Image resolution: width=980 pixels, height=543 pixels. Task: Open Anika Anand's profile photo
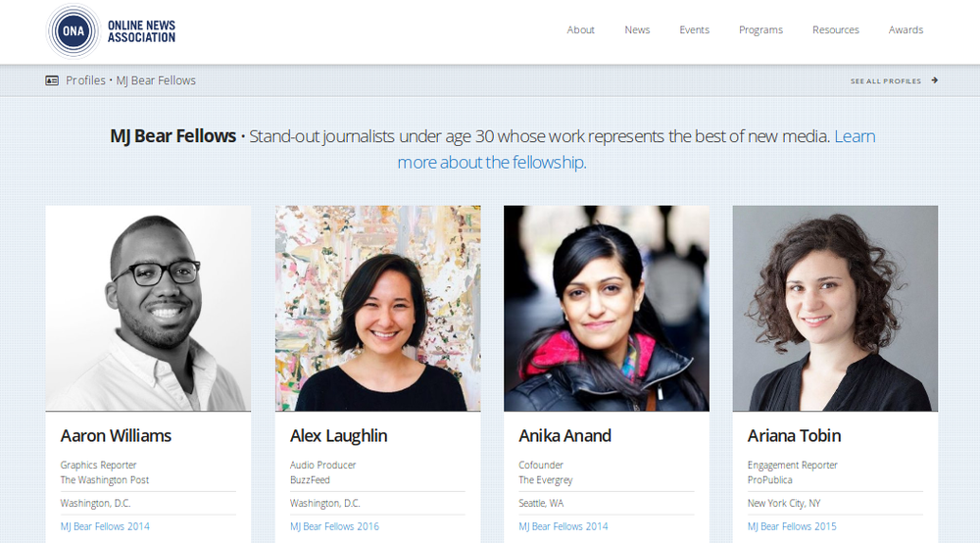click(x=607, y=308)
